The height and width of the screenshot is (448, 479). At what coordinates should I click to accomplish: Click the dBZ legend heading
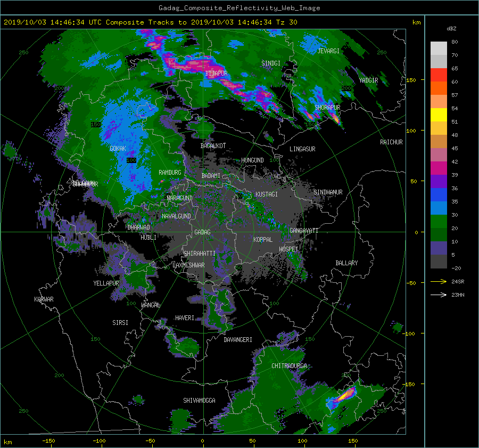pos(451,29)
